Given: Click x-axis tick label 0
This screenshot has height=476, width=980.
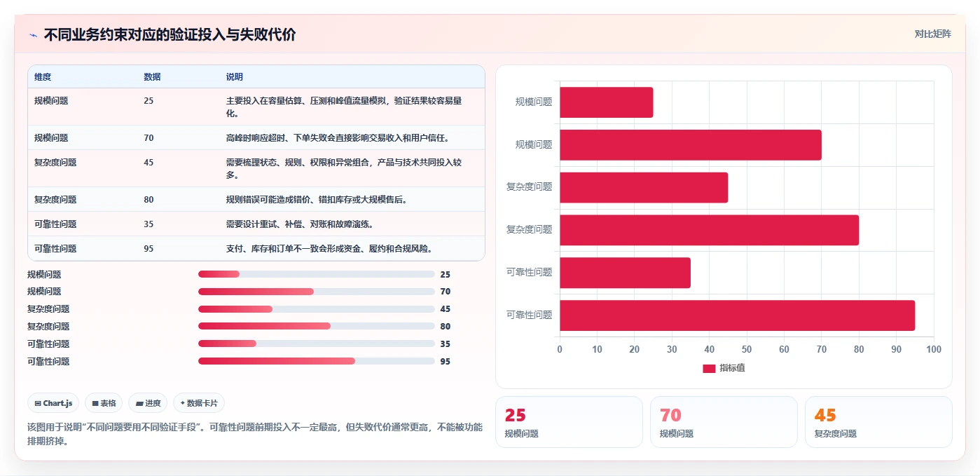Looking at the screenshot, I should point(559,349).
